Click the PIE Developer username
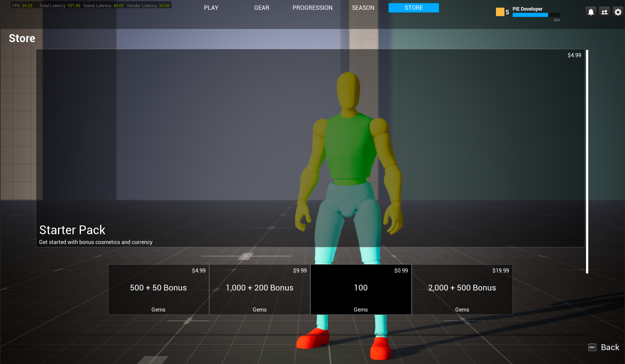This screenshot has width=625, height=364. (x=527, y=9)
